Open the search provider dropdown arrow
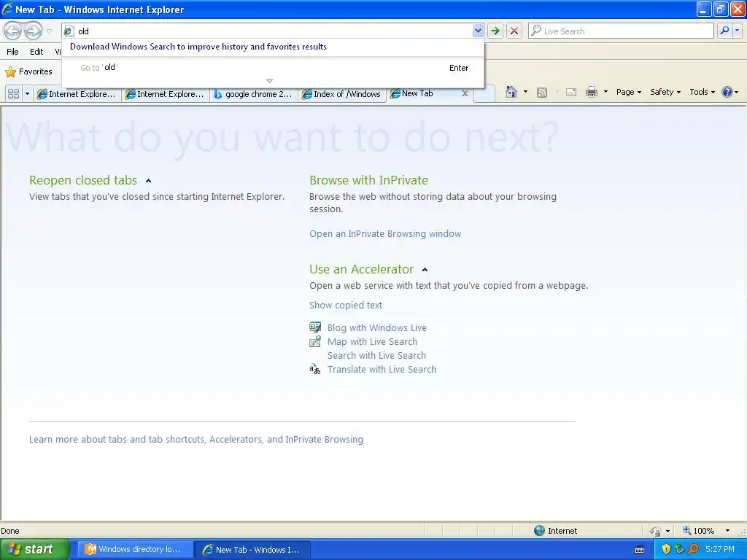Viewport: 747px width, 560px height. (737, 31)
